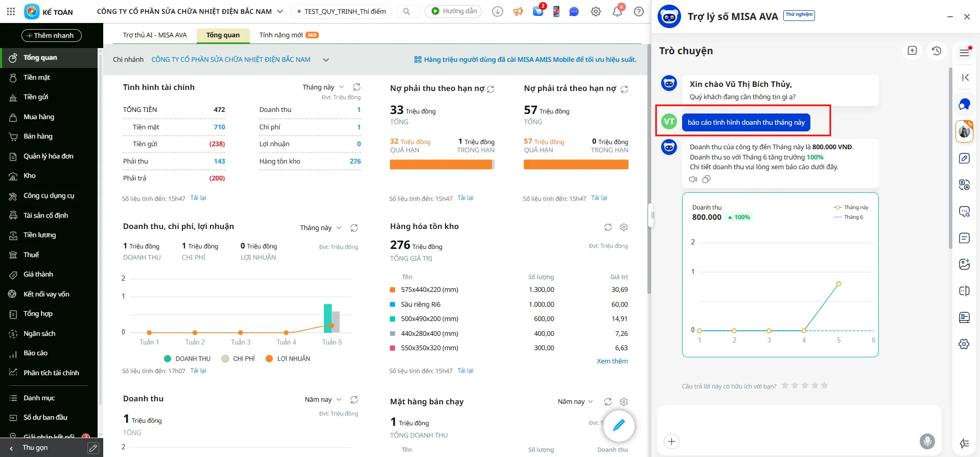Image resolution: width=980 pixels, height=457 pixels.
Task: Switch to Trợ thủ AI - MISA AVA tab
Action: tap(155, 35)
